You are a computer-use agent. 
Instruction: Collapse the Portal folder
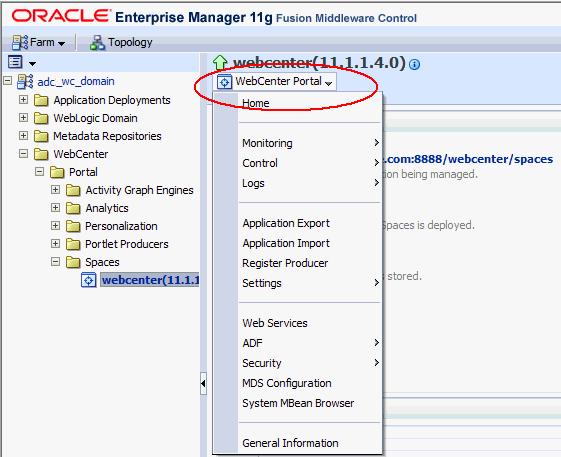point(39,171)
